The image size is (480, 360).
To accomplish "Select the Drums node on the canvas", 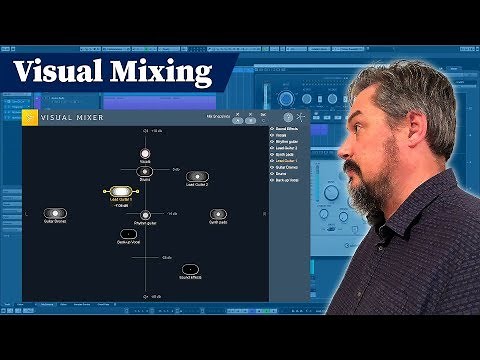I will pos(145,172).
